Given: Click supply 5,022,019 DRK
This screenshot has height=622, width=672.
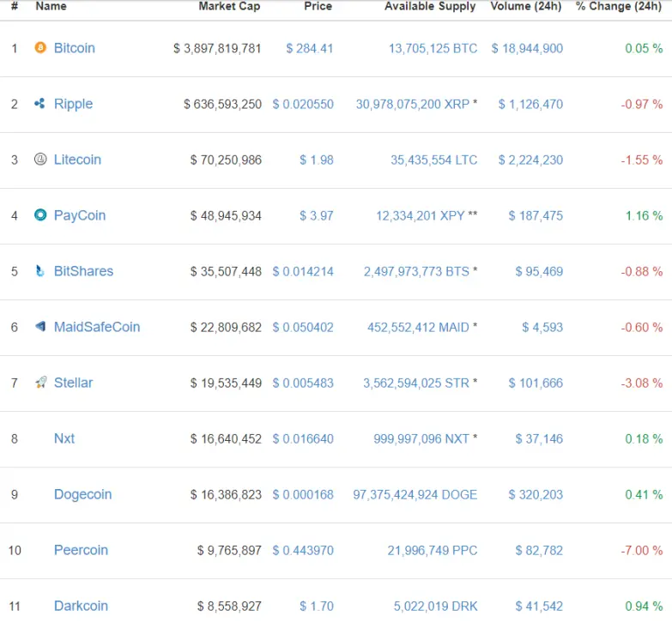Looking at the screenshot, I should pyautogui.click(x=435, y=607).
